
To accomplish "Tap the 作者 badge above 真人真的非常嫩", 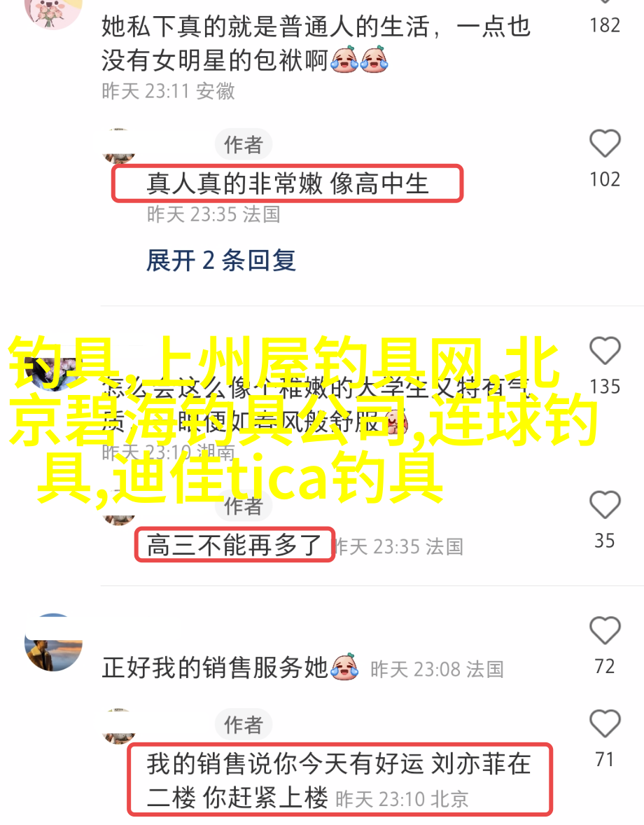I will click(244, 145).
